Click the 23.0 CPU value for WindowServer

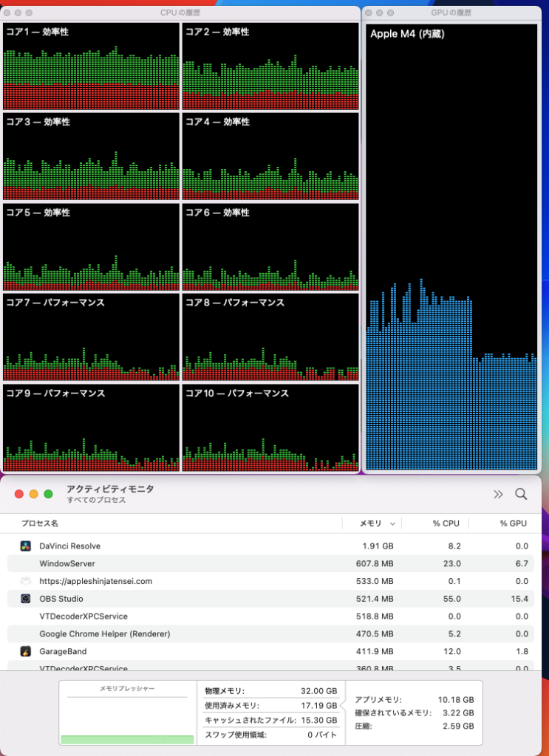[x=452, y=563]
